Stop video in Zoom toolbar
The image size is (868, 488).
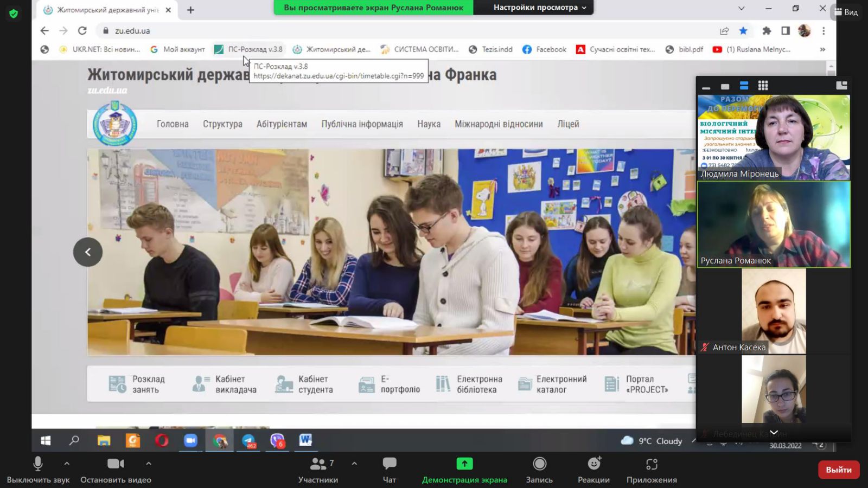116,470
